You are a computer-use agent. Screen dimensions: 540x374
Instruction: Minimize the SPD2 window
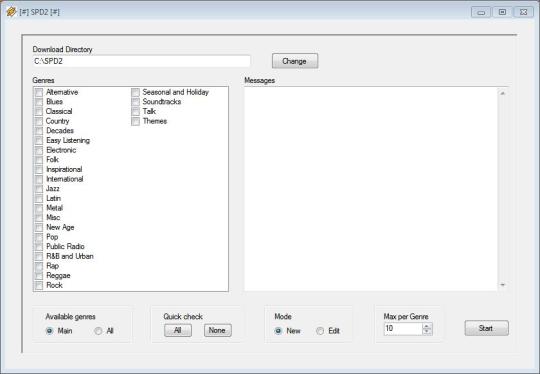pyautogui.click(x=481, y=12)
